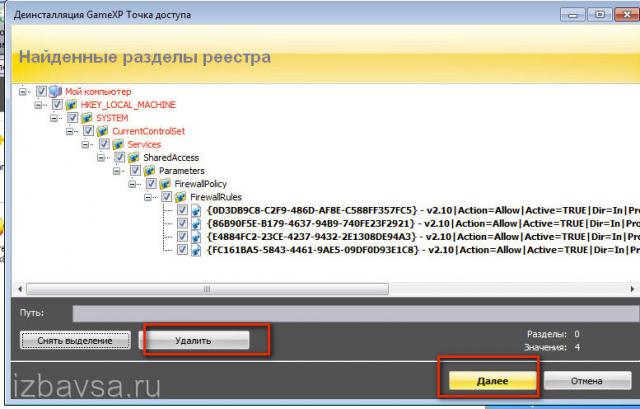Click the My Computer icon in tree
This screenshot has width=640, height=409.
point(55,91)
